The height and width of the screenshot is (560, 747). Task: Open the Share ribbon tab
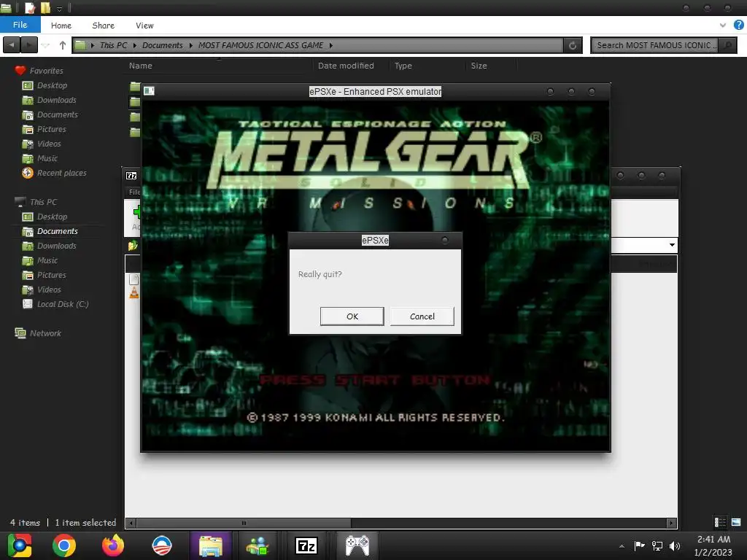103,26
